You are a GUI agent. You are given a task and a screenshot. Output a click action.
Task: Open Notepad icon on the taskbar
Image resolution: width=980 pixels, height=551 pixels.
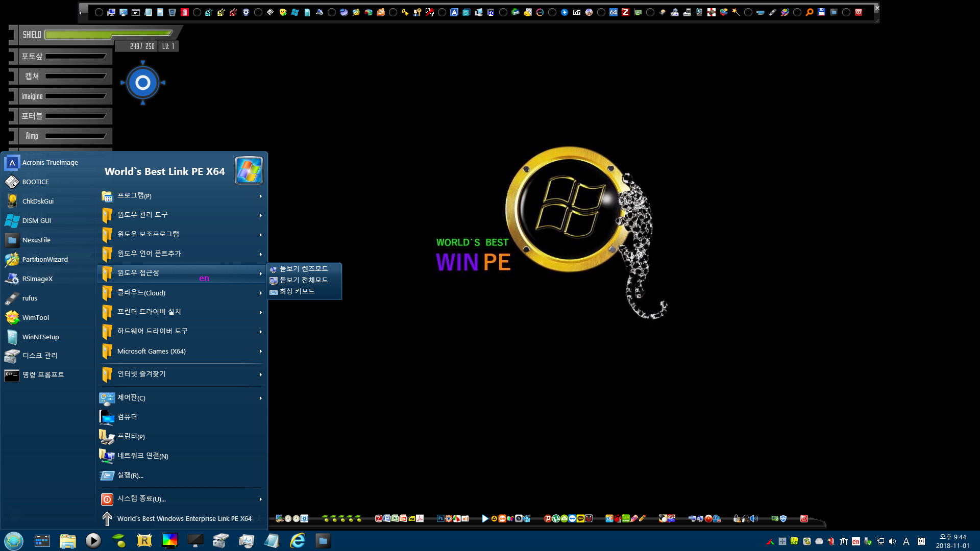pyautogui.click(x=272, y=540)
